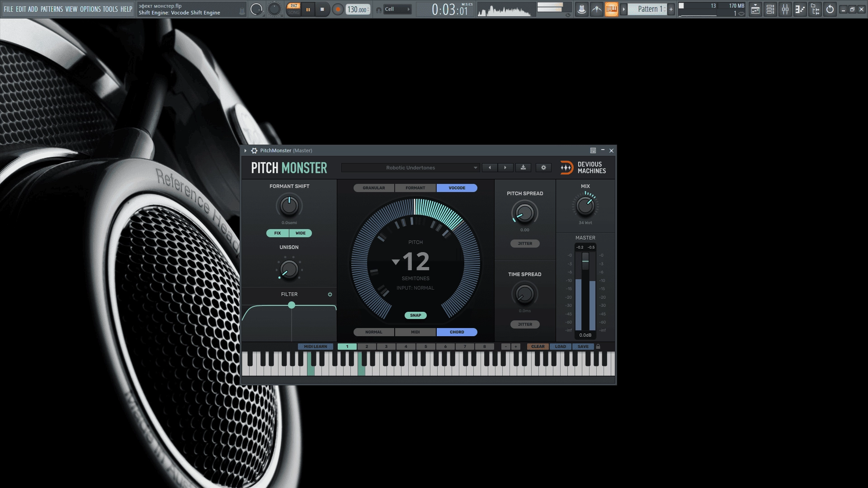Click the master pitch knob in toolbar
Screen dimensions: 868x488
(274, 9)
